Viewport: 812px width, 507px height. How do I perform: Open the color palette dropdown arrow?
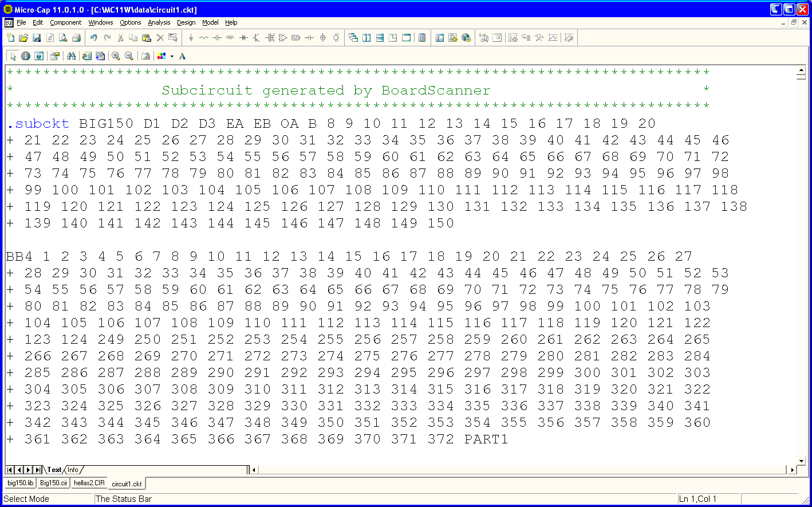pyautogui.click(x=172, y=56)
